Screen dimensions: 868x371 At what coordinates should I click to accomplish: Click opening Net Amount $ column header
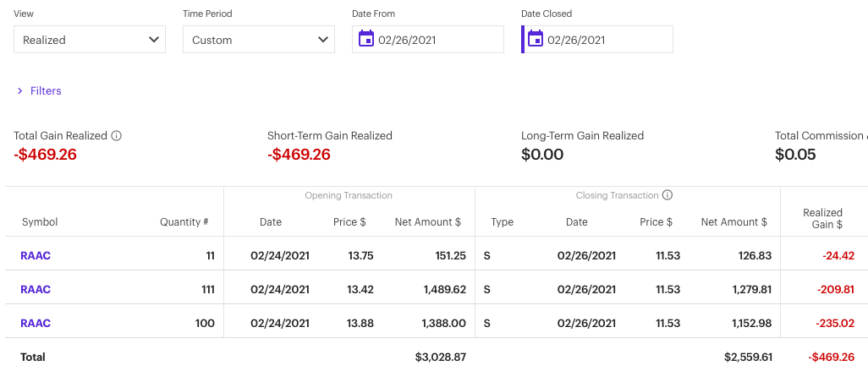pos(427,222)
